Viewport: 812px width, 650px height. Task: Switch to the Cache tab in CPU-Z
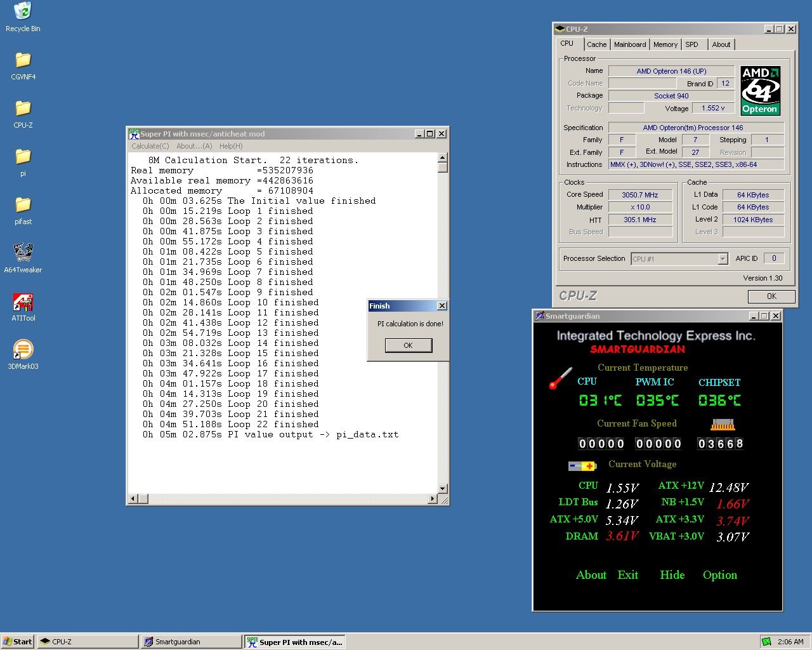[596, 44]
